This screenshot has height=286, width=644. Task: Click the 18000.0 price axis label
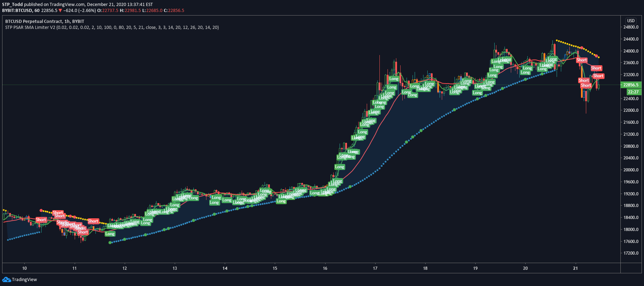coord(631,230)
